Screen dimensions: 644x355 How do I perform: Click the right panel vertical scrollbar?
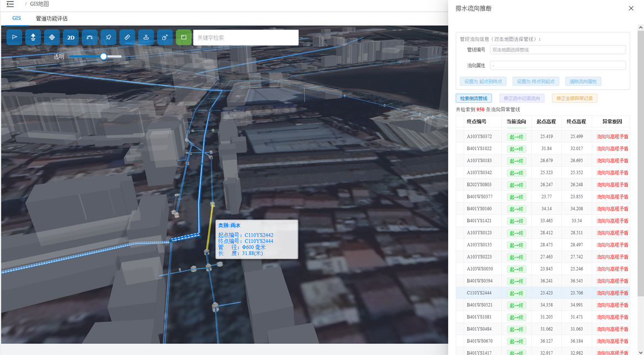[x=640, y=164]
